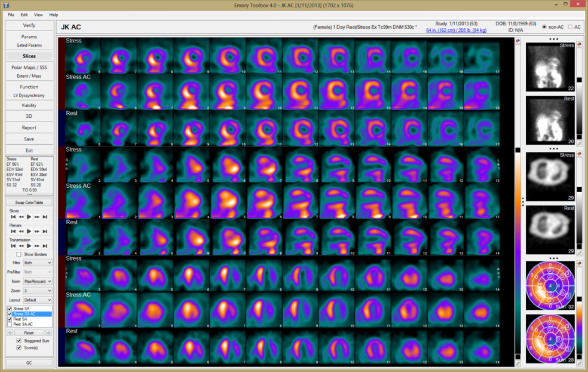
Task: Open the Filter dropdown
Action: click(38, 263)
